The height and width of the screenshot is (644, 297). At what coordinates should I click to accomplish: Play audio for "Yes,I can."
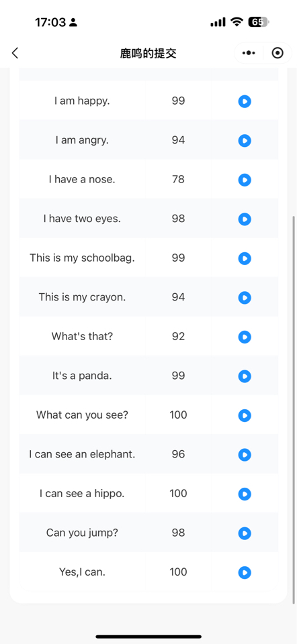pyautogui.click(x=245, y=572)
